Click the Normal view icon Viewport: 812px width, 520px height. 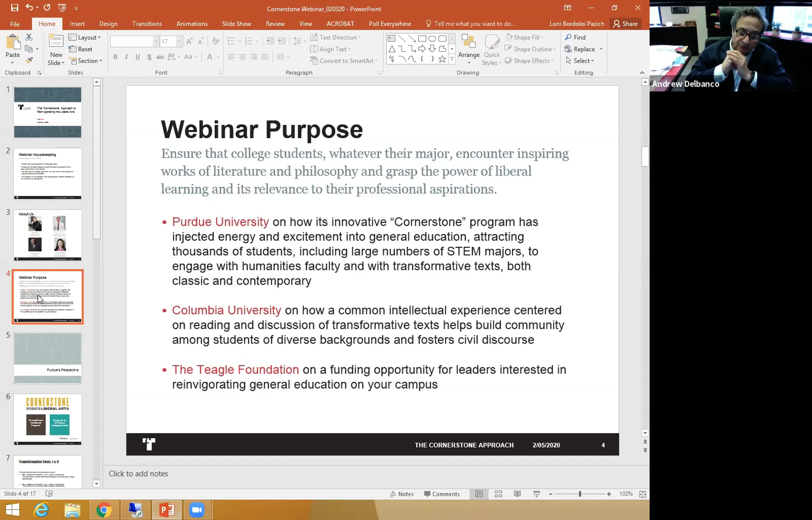point(479,494)
